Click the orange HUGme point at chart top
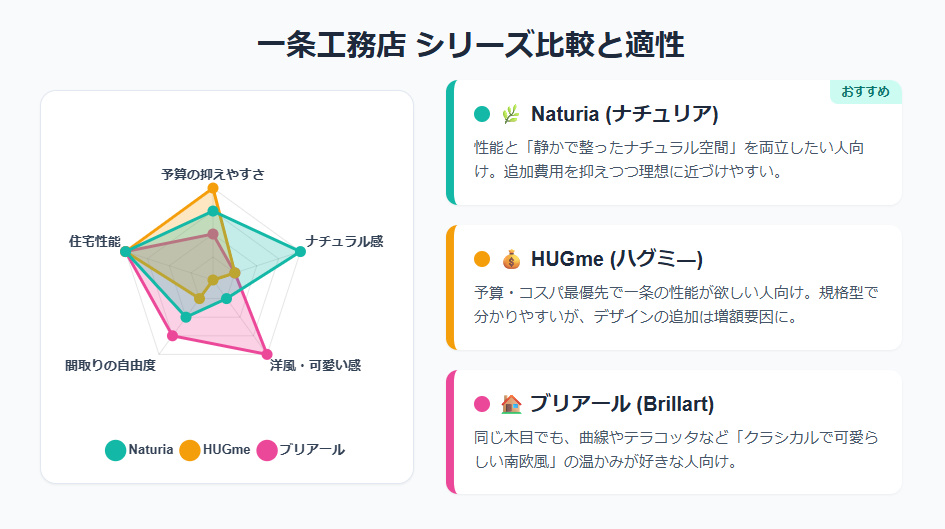The height and width of the screenshot is (529, 945). coord(212,188)
